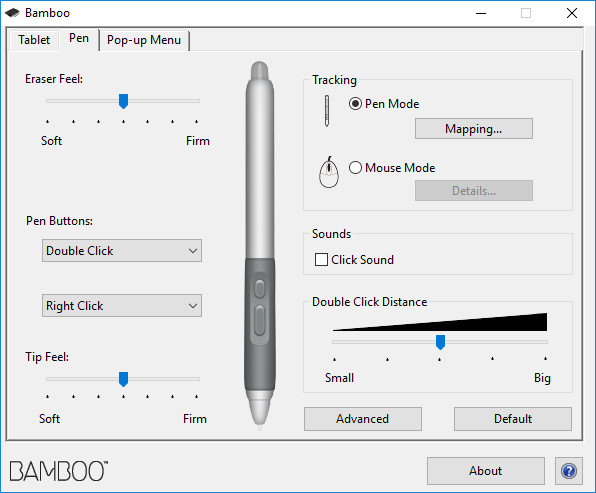Screen dimensions: 596x493
Task: Click the Tip Feel slider thumb
Action: coord(123,379)
